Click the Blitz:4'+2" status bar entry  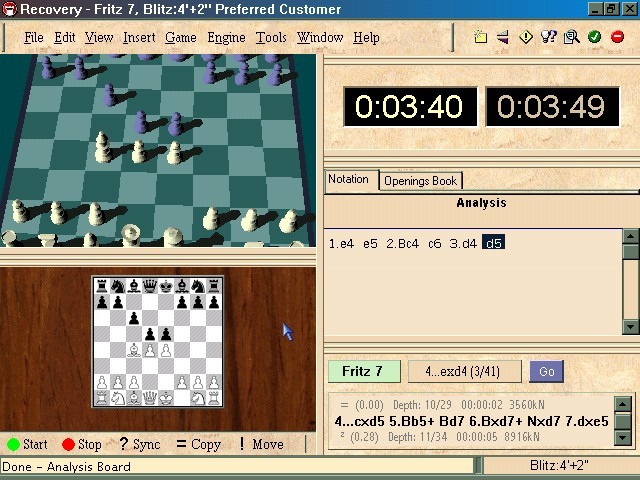coord(559,466)
